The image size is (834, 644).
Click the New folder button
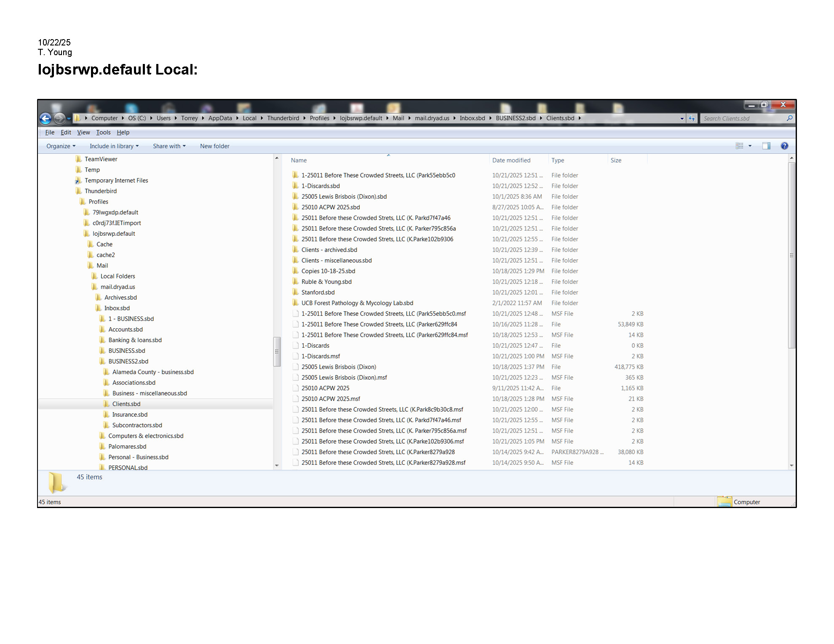coord(214,146)
